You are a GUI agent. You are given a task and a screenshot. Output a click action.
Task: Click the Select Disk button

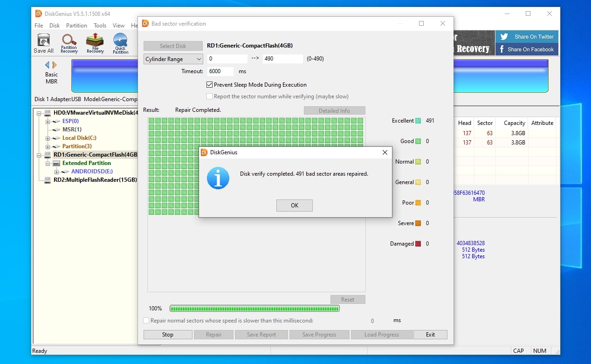point(173,46)
